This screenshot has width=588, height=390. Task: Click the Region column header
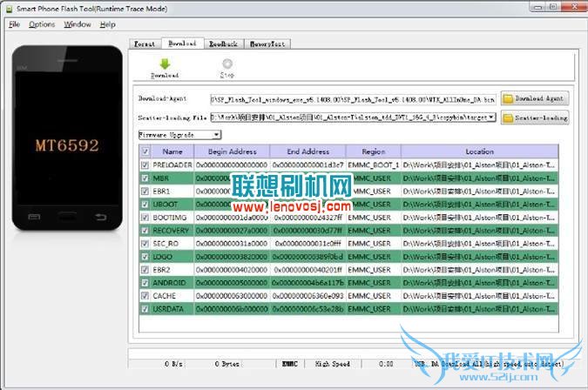(x=374, y=151)
